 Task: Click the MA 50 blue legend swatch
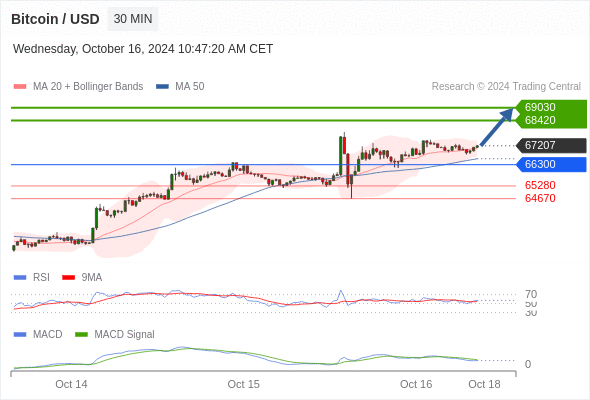[x=162, y=87]
